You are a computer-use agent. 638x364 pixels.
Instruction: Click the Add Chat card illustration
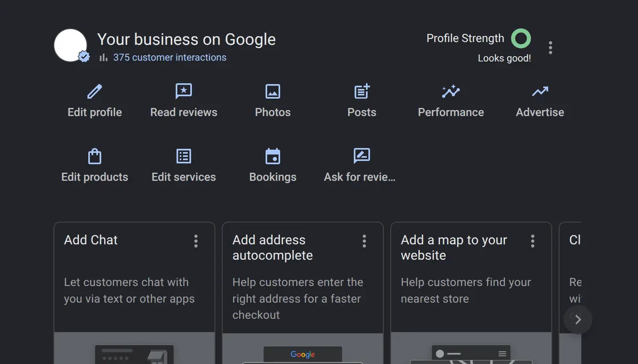pyautogui.click(x=135, y=348)
